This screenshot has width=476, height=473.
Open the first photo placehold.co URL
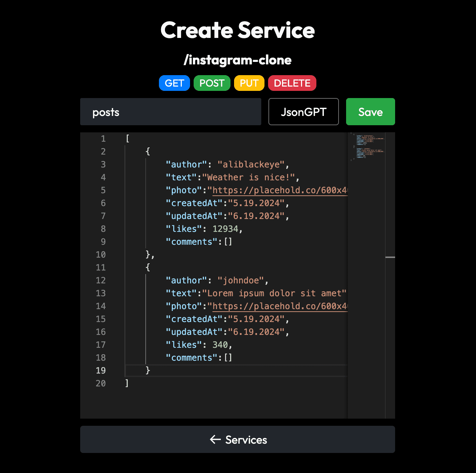pyautogui.click(x=280, y=190)
